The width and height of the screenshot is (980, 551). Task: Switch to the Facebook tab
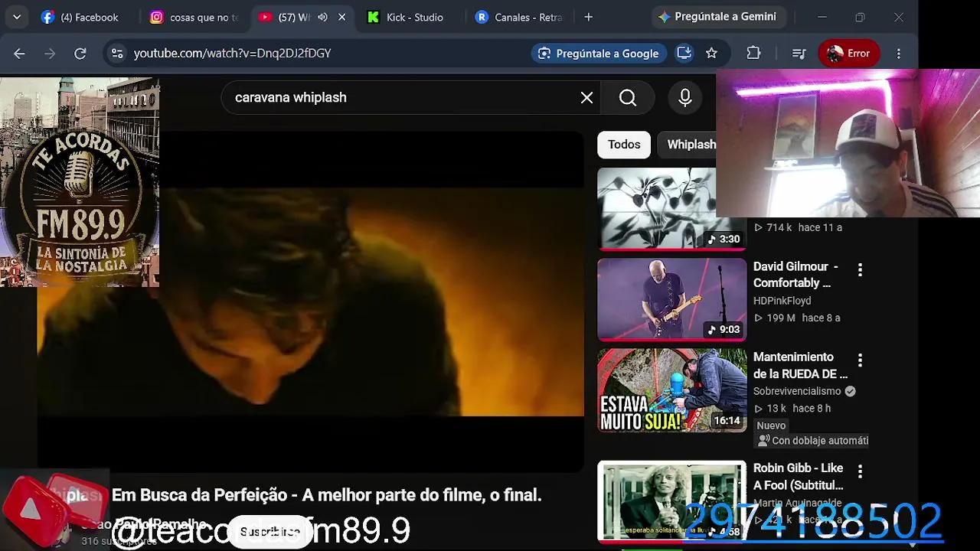pyautogui.click(x=80, y=17)
